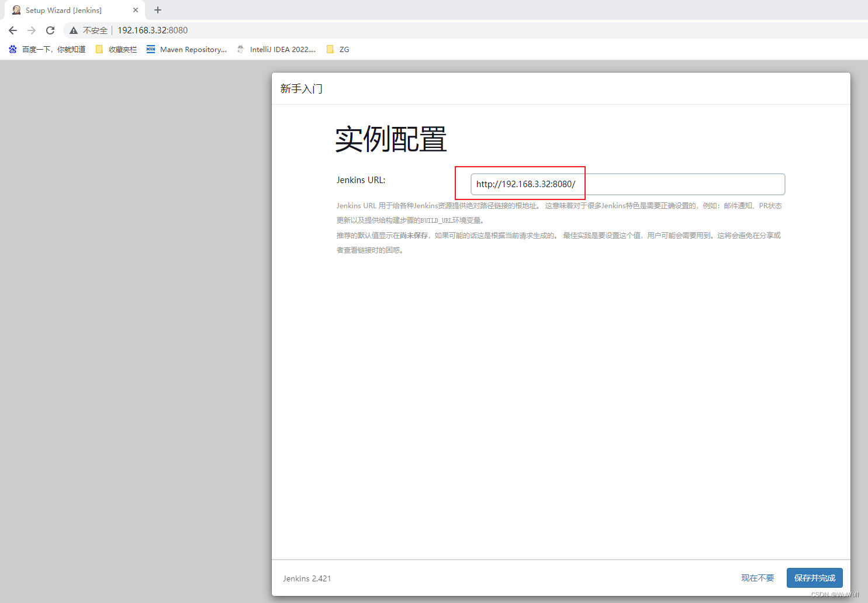Open the 百度一下，你就知道 bookmark

[47, 50]
